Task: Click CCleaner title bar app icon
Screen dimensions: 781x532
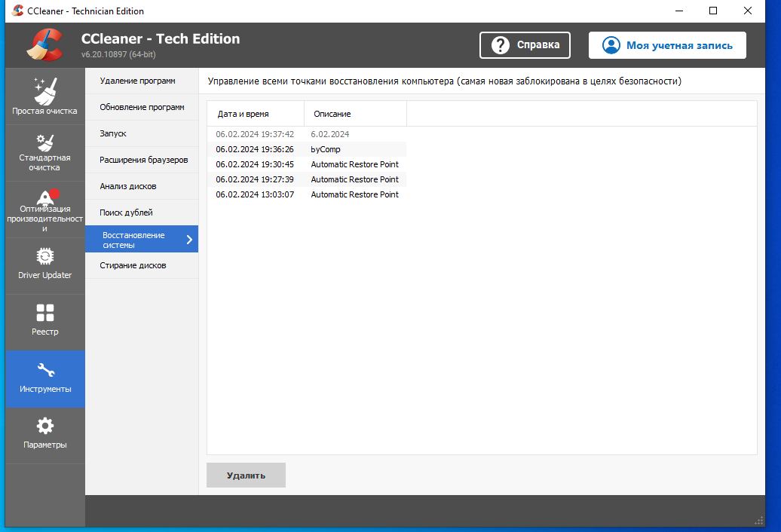Action: pos(17,11)
